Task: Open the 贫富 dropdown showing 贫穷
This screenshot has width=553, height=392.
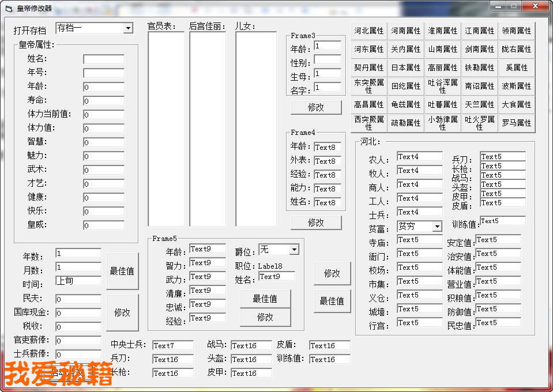Action: click(437, 227)
